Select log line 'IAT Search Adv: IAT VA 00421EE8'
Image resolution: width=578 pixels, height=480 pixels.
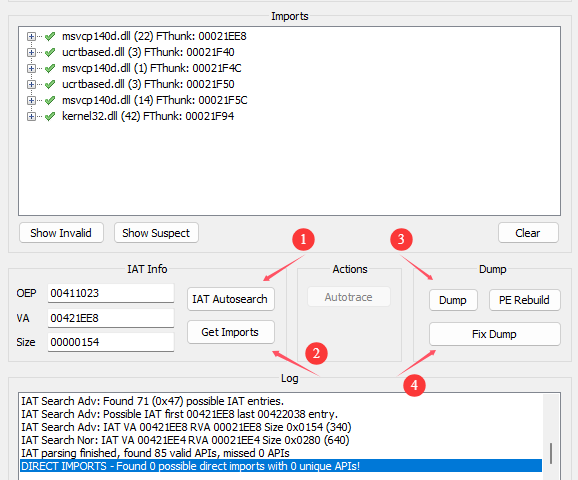tap(186, 427)
